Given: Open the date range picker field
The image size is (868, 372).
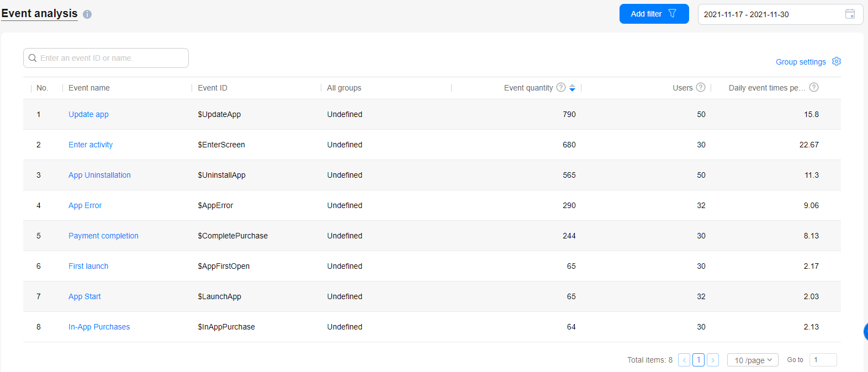Looking at the screenshot, I should pos(780,14).
